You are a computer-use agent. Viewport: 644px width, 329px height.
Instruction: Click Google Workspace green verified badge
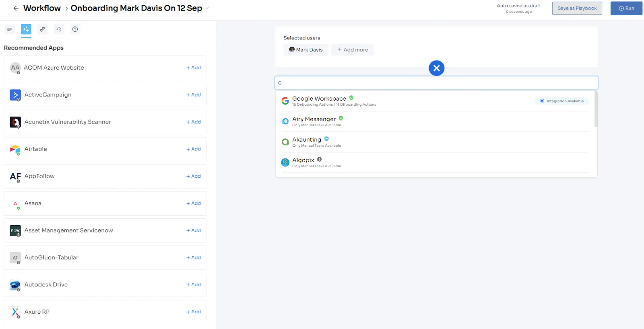click(351, 98)
